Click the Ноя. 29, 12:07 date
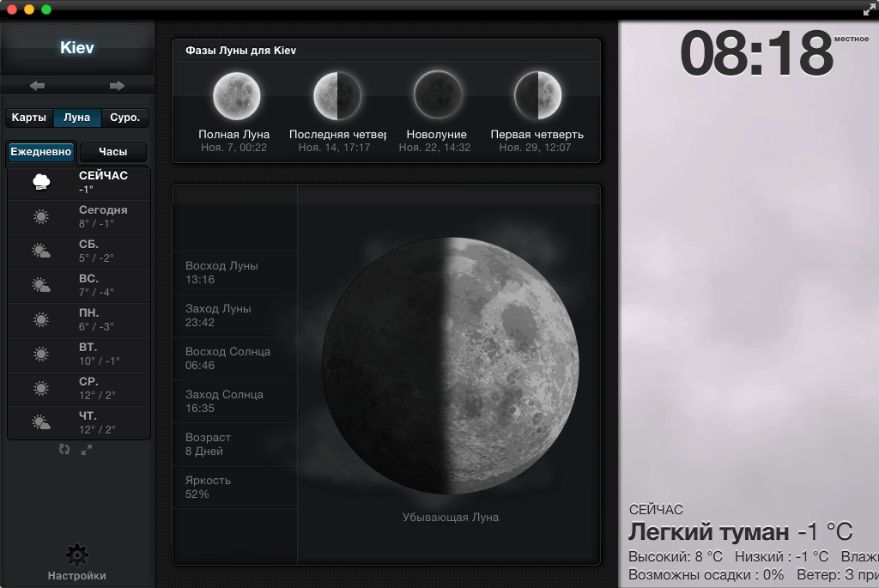This screenshot has height=588, width=879. pos(535,148)
